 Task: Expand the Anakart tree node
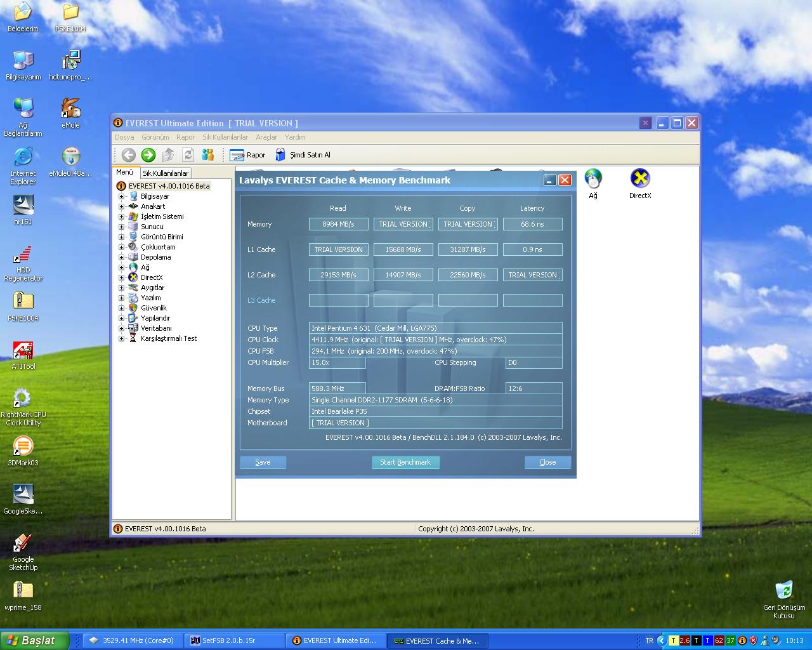122,206
